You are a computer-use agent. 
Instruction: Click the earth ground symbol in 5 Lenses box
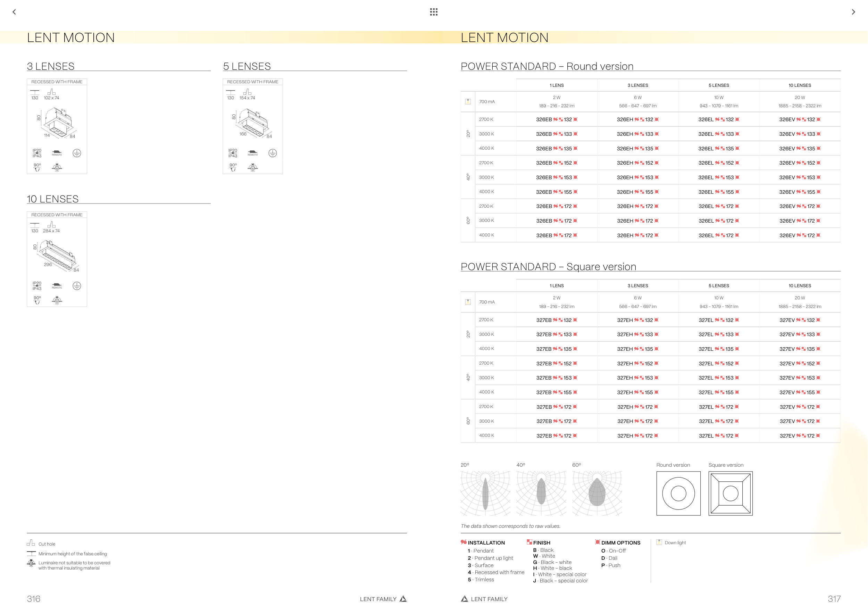pos(273,153)
